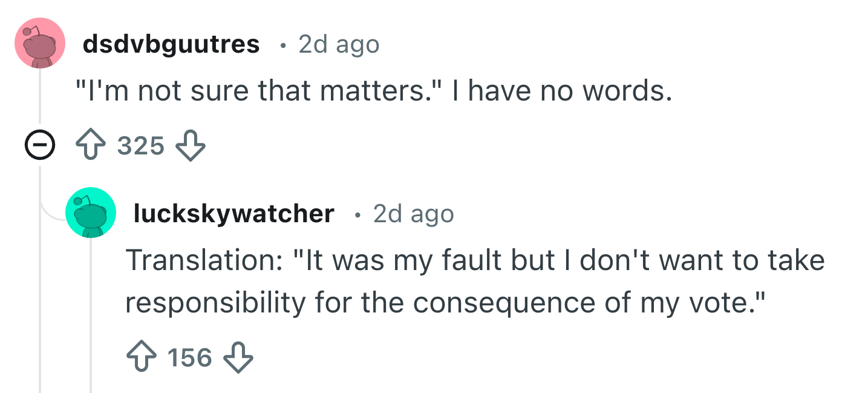Open dsdvbguutres's user profile
The width and height of the screenshot is (868, 393).
click(x=171, y=44)
